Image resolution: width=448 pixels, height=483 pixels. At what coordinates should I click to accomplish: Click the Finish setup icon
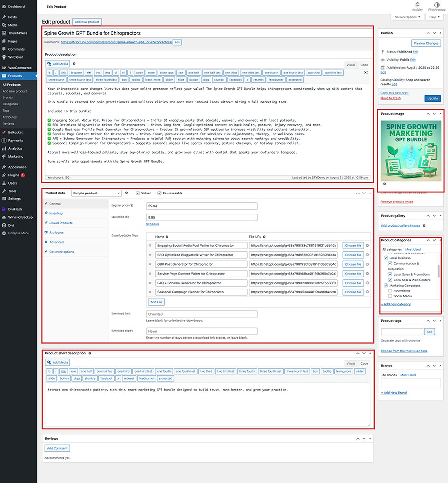click(x=437, y=4)
